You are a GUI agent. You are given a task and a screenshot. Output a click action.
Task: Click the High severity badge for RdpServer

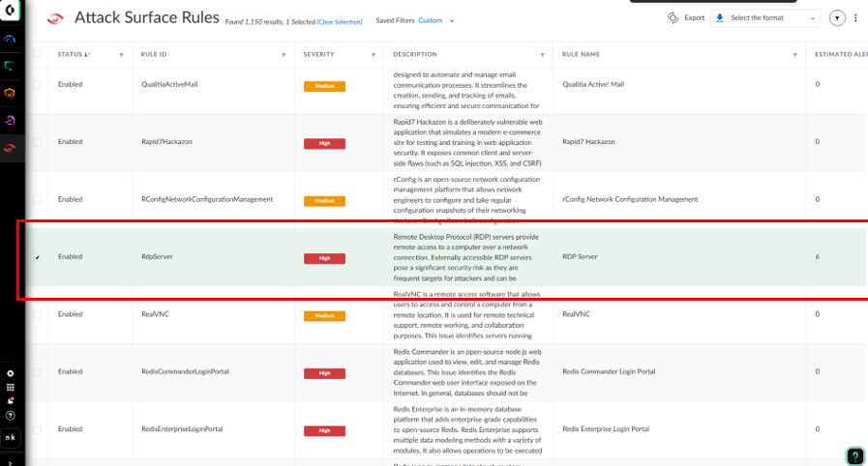pos(324,258)
